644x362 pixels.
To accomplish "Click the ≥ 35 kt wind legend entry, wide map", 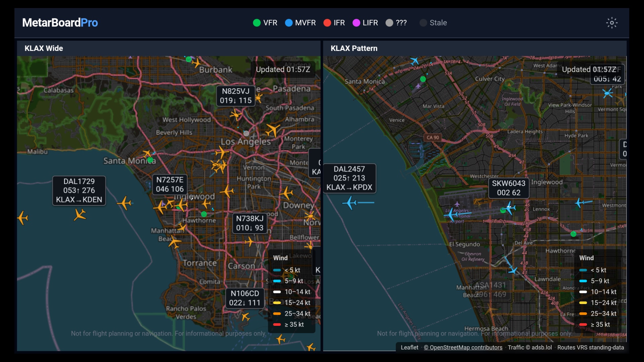I will click(x=288, y=324).
